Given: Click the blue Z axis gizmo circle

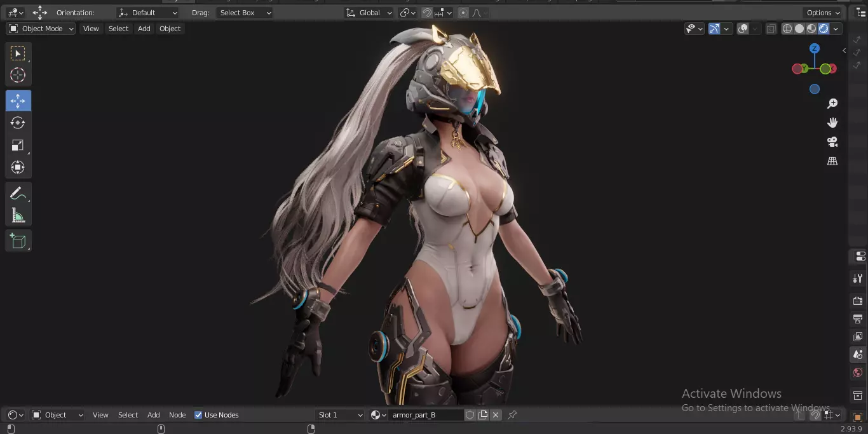Looking at the screenshot, I should tap(815, 48).
